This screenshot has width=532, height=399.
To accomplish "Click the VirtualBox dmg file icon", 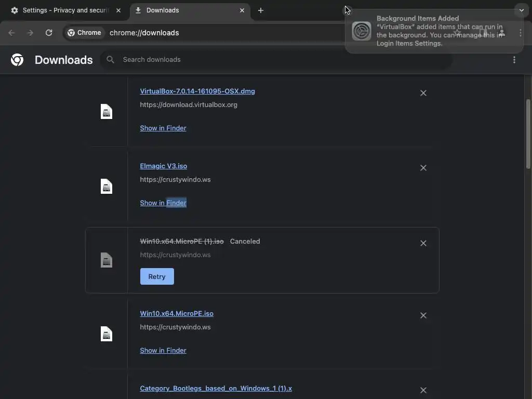I will point(107,112).
